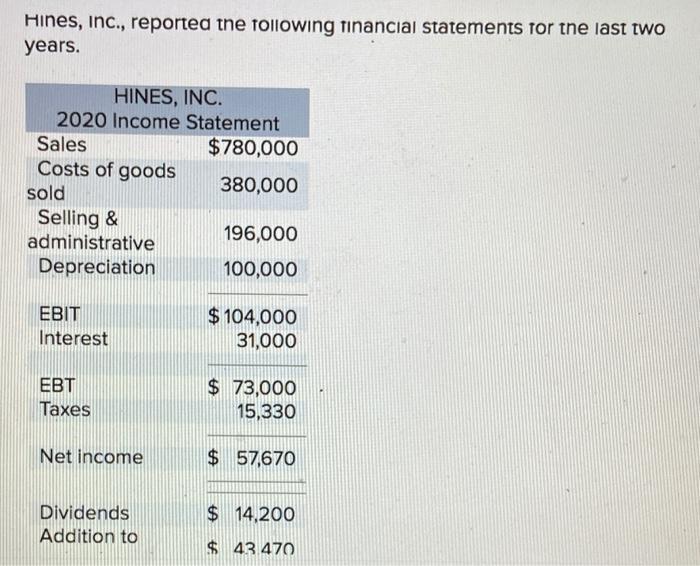Click the EBT row label

pyautogui.click(x=58, y=385)
